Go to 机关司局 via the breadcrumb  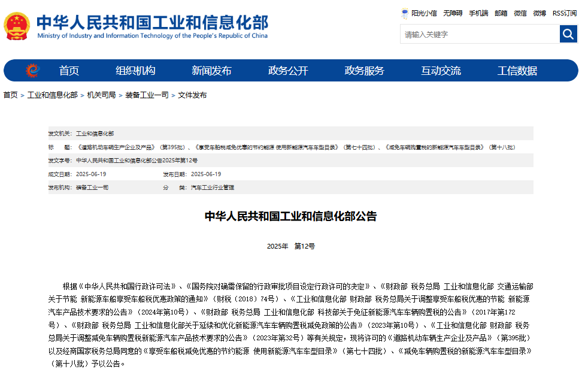[x=101, y=94]
